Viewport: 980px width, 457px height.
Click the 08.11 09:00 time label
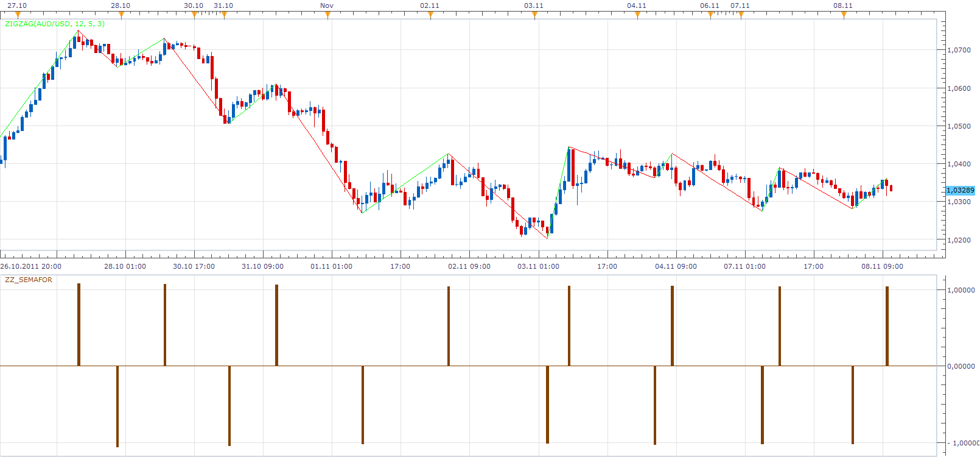tap(882, 266)
